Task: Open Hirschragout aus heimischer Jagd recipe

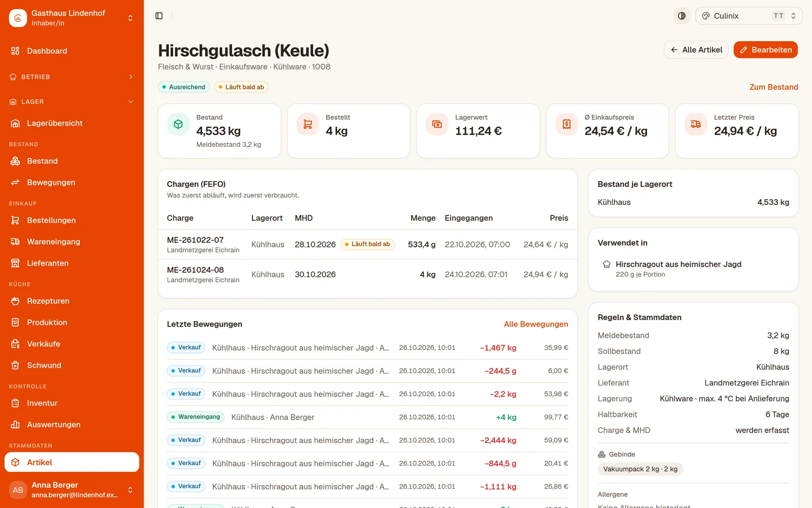Action: 693,269
